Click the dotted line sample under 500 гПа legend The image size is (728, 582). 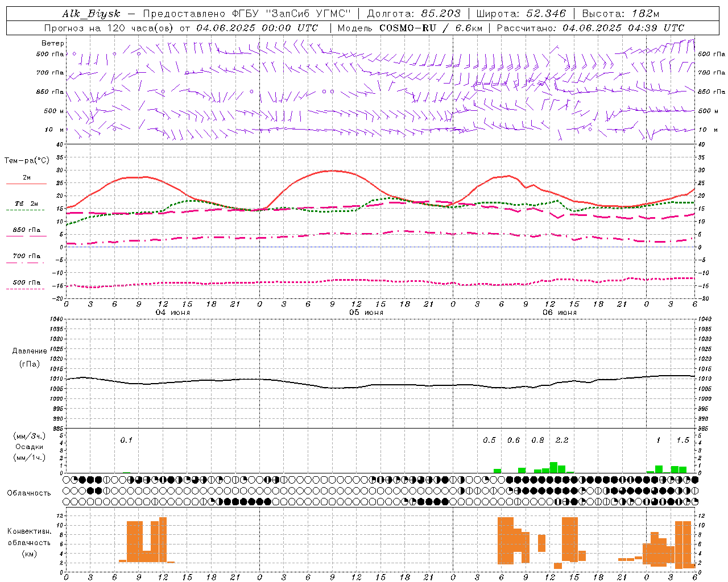point(26,289)
